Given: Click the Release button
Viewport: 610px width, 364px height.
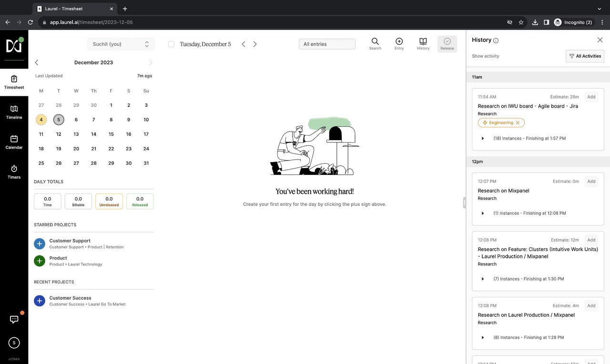Looking at the screenshot, I should 447,44.
